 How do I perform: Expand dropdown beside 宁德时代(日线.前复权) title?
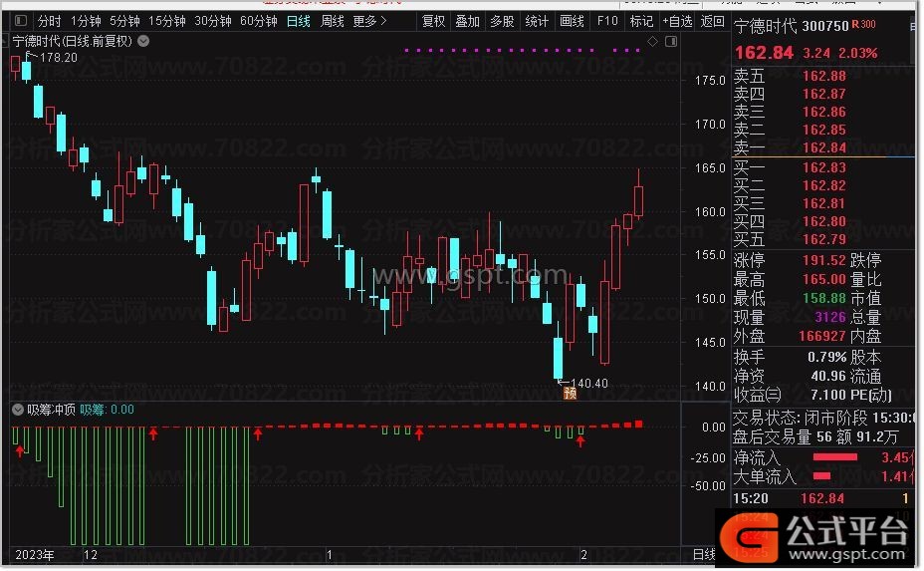point(143,41)
